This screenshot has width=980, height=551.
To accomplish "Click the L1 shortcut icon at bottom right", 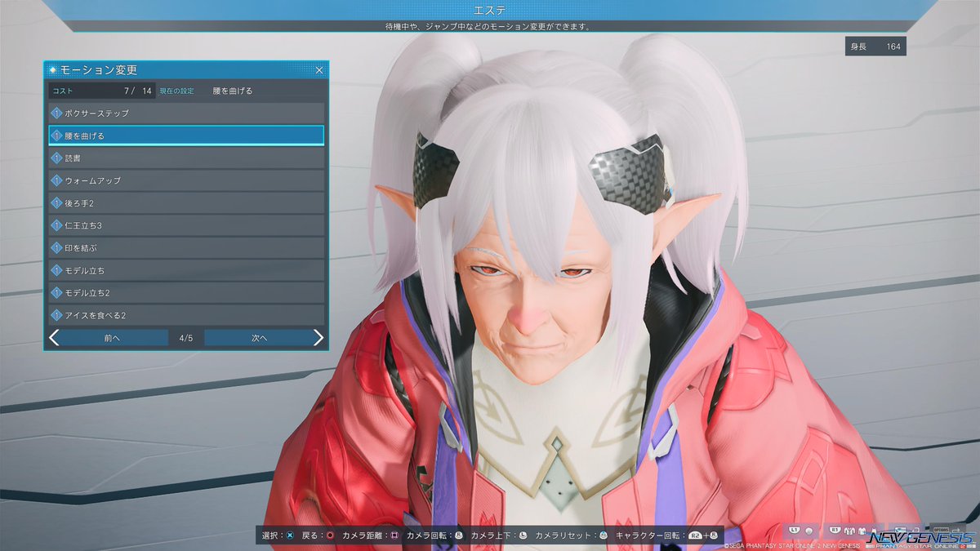I will (x=794, y=531).
